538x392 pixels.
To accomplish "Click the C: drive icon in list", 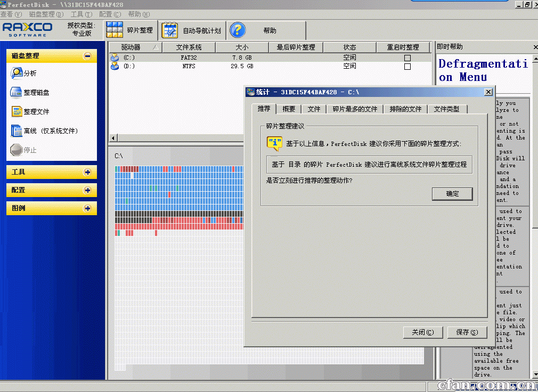I will coord(115,58).
